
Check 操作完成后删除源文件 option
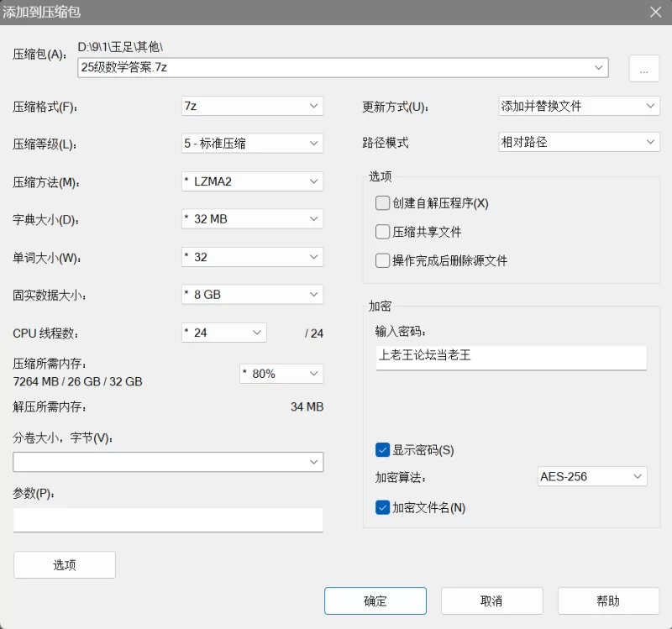[382, 260]
